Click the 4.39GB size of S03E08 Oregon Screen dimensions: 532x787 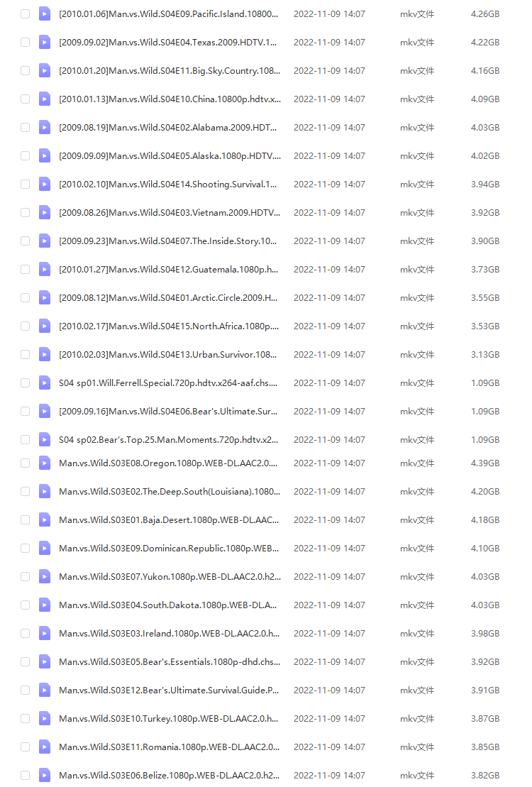(485, 463)
